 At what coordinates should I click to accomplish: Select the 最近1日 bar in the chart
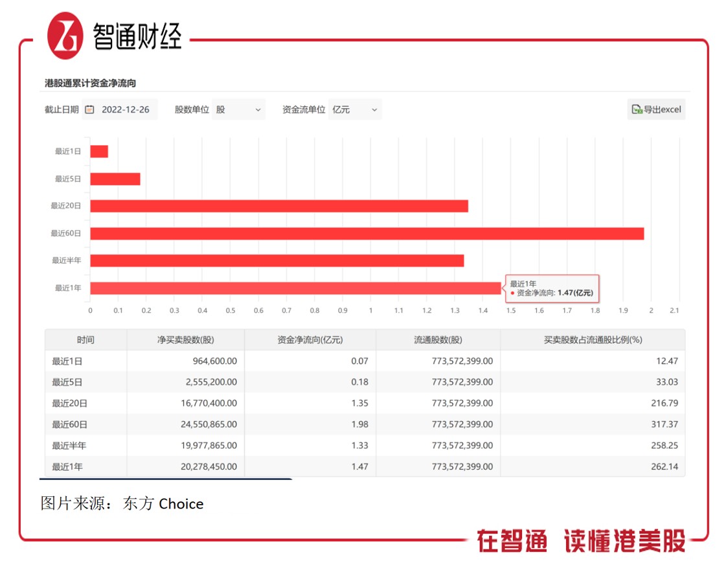99,151
